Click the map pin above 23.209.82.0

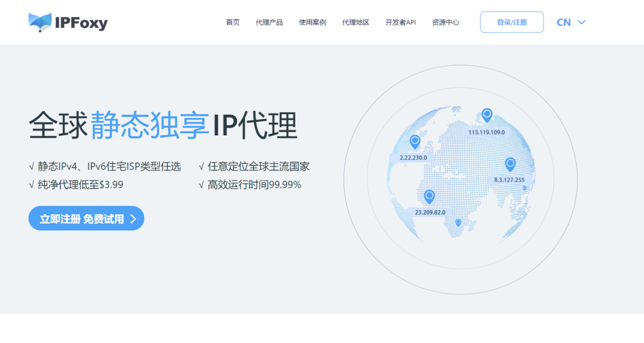(x=429, y=196)
